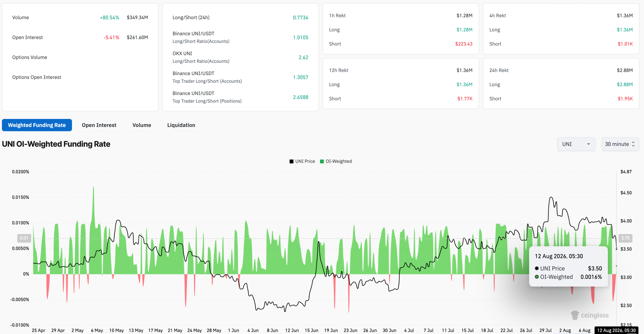Click the 6 Aug date axis label
This screenshot has height=334, width=644.
(x=584, y=331)
